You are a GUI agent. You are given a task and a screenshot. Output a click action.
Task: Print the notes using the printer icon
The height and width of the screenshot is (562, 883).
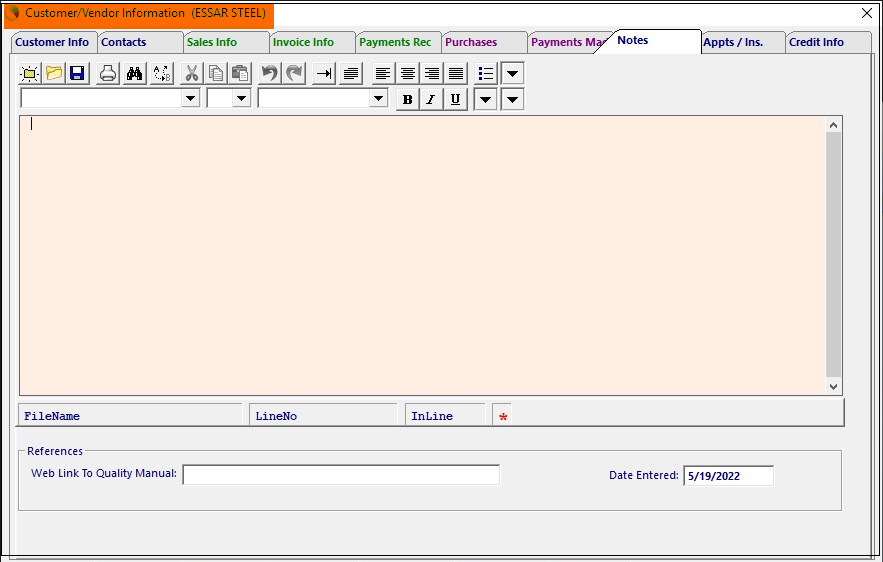click(108, 73)
